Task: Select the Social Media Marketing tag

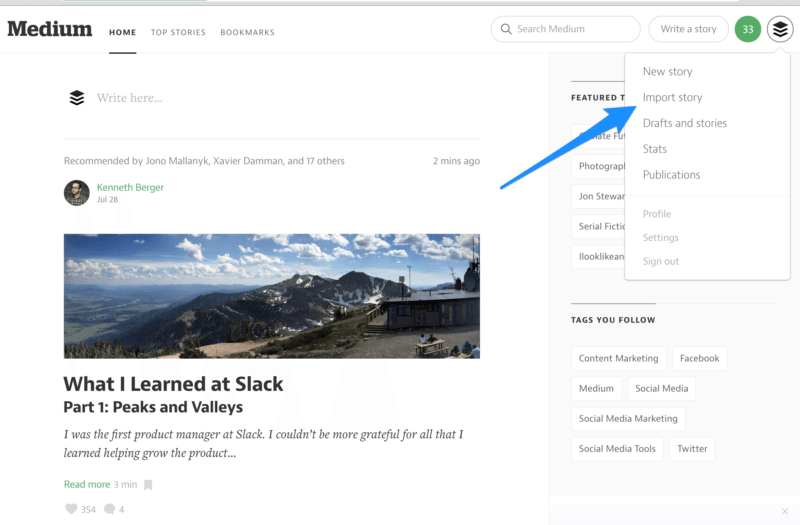Action: point(628,418)
